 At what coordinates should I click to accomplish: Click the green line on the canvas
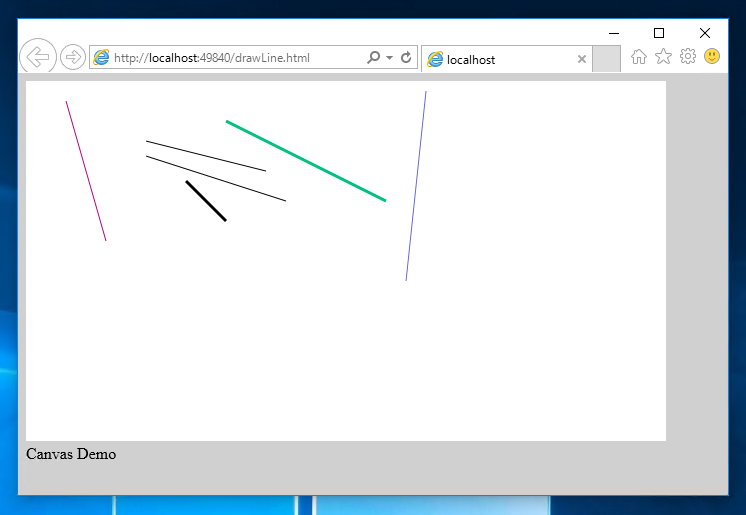pyautogui.click(x=306, y=161)
